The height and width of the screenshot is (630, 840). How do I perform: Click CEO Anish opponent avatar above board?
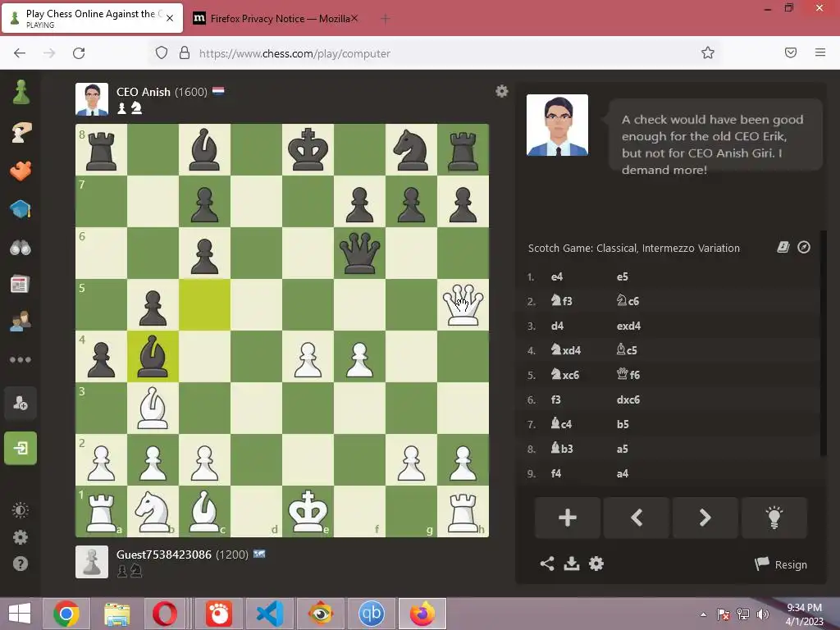pyautogui.click(x=92, y=99)
